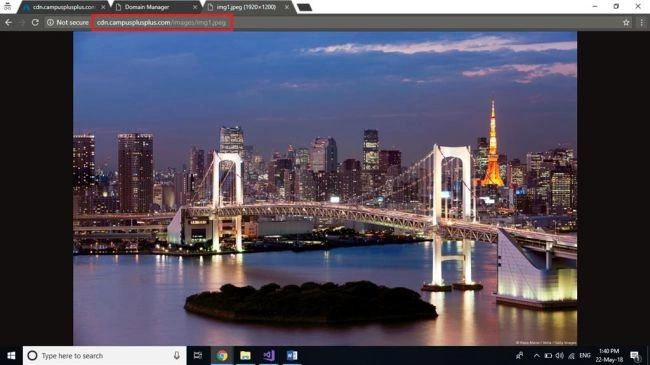Click the Type here to search box

104,355
